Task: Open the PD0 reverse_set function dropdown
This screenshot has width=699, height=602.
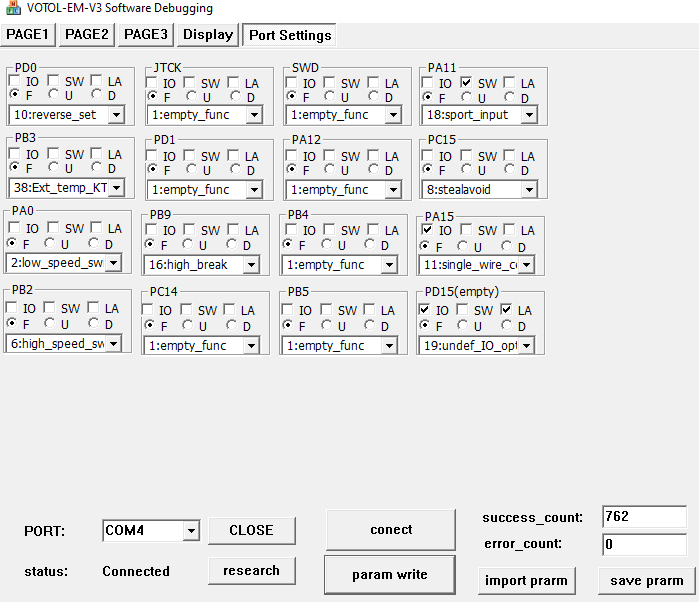Action: coord(116,115)
